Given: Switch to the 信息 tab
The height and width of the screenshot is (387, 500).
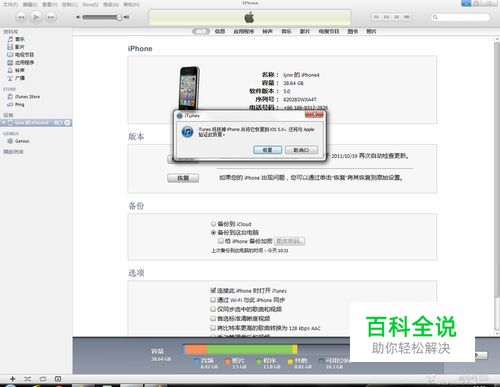Looking at the screenshot, I should pos(220,31).
